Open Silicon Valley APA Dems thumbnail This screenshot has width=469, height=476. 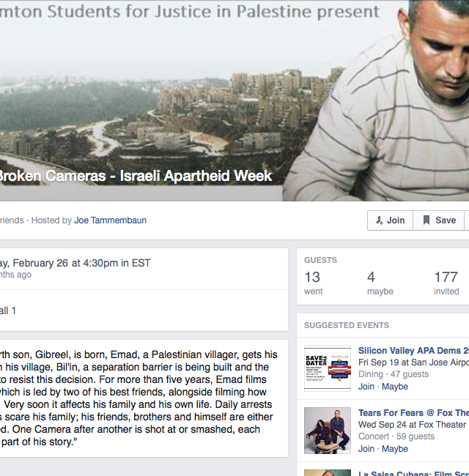[x=328, y=368]
